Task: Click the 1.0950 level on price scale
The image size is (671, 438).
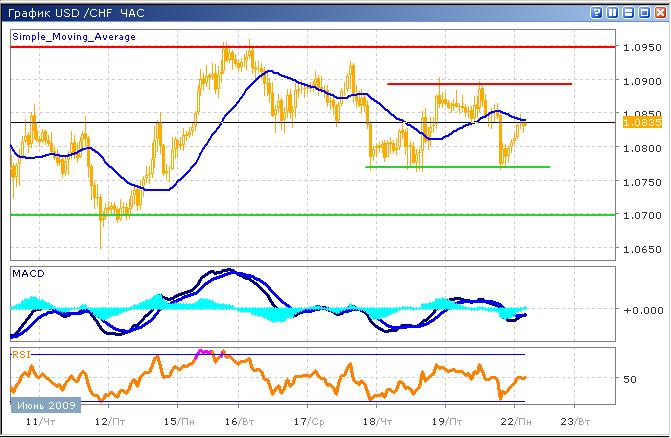Action: pyautogui.click(x=639, y=47)
